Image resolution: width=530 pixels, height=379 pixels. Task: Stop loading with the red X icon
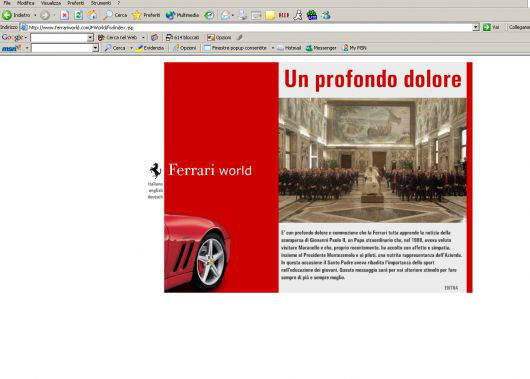pos(65,15)
